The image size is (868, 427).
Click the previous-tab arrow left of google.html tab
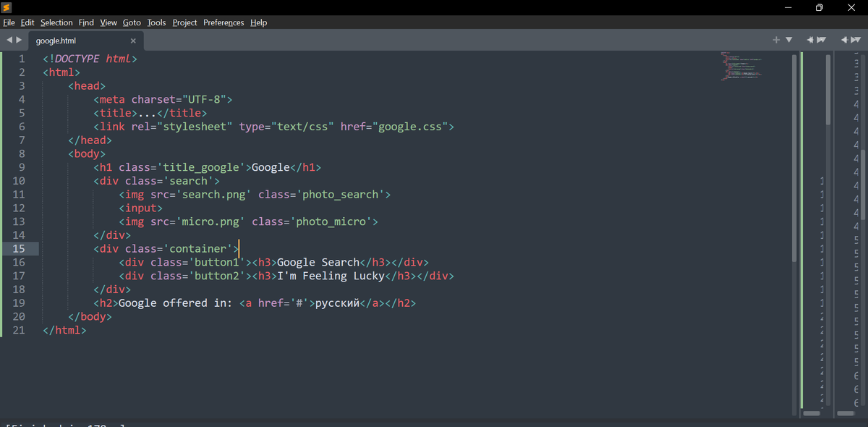[x=9, y=41]
